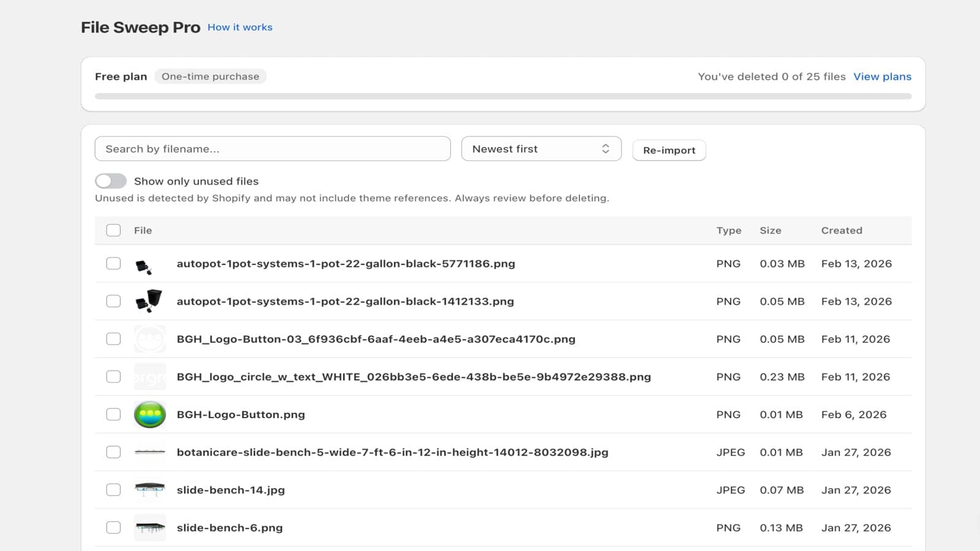Open the View plans link

(882, 77)
